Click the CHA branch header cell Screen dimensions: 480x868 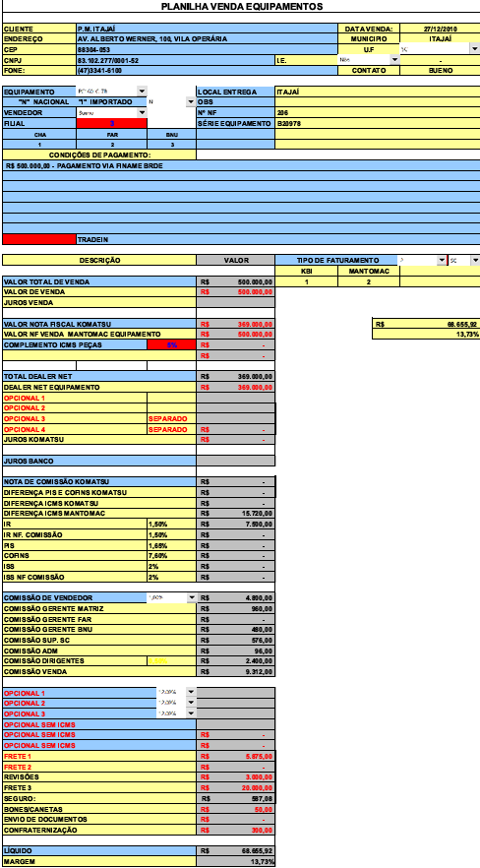coord(39,134)
